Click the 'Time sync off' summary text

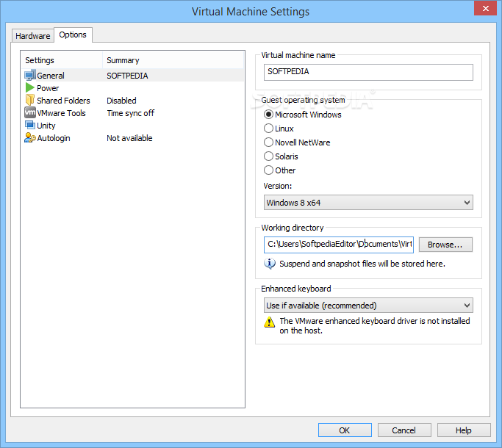tap(131, 113)
